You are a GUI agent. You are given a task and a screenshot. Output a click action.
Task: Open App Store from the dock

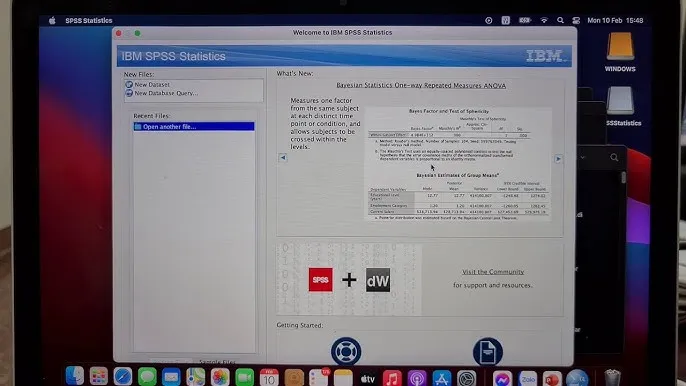tap(442, 378)
